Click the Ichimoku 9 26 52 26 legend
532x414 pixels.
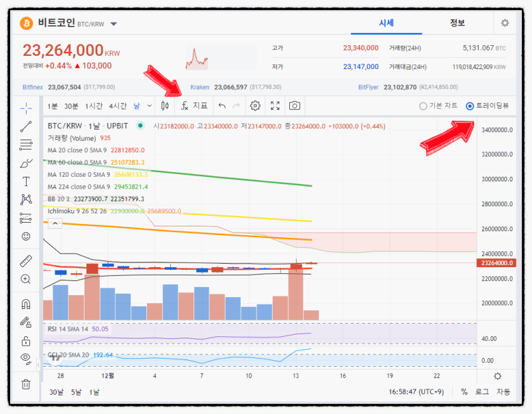(114, 211)
